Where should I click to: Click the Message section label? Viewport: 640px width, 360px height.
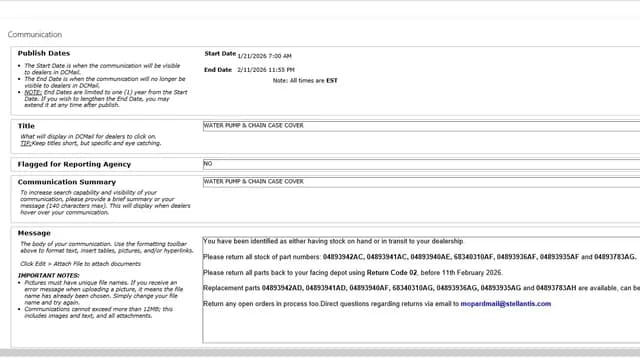34,233
